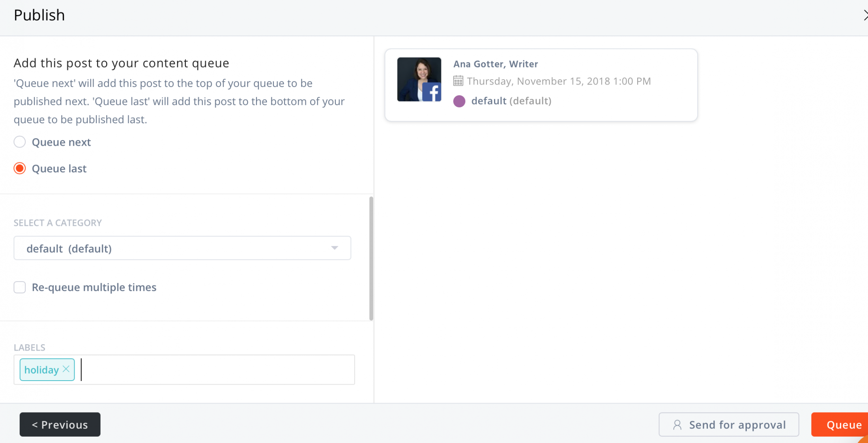Click the Send for approval button
This screenshot has width=868, height=443.
coord(728,425)
